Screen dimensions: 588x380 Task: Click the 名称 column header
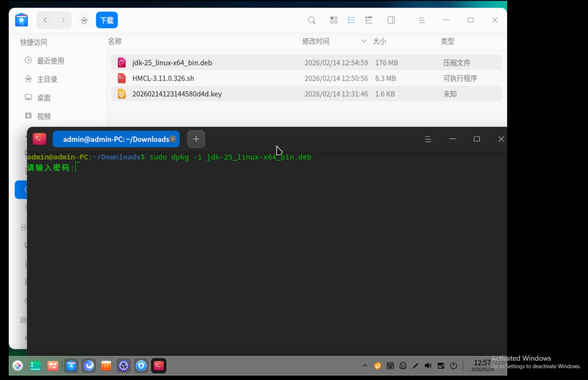click(x=115, y=41)
